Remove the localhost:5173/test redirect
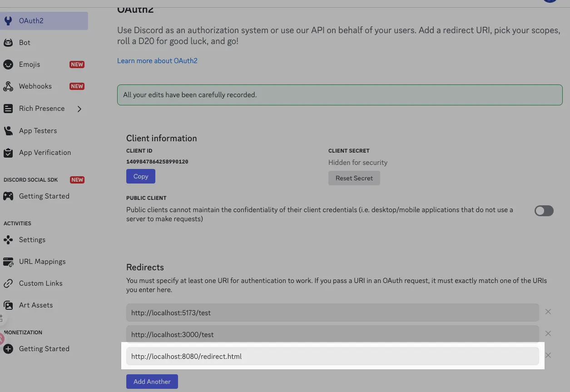Image resolution: width=570 pixels, height=392 pixels. coord(548,312)
